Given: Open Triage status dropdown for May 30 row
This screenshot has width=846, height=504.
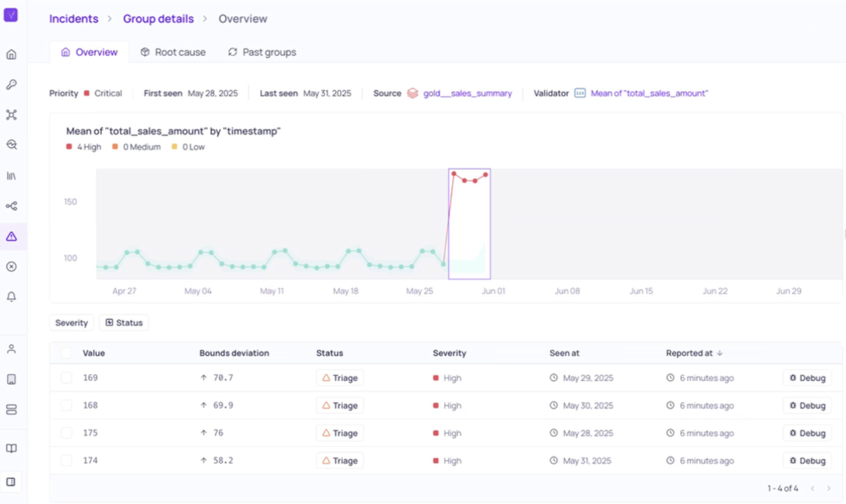Looking at the screenshot, I should (340, 405).
